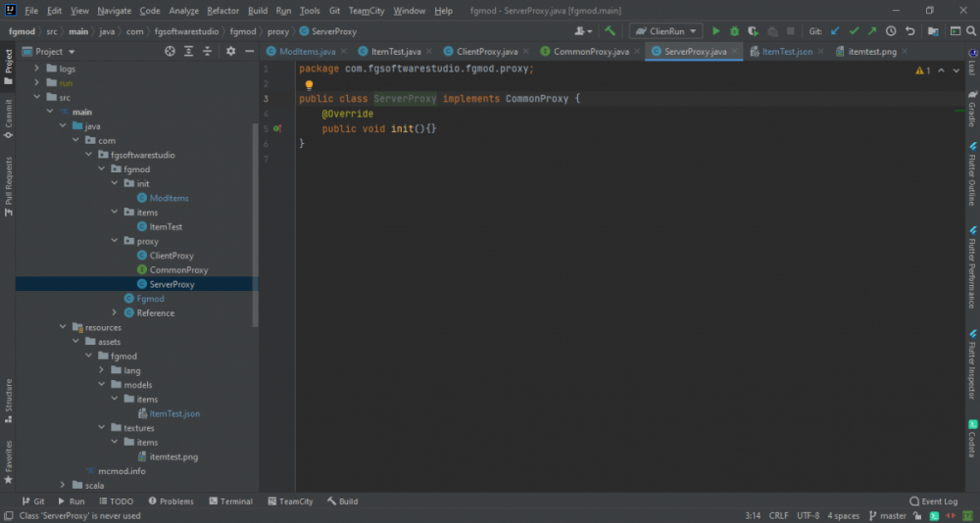980x523 pixels.
Task: Open Search Everywhere magnifier icon
Action: 970,30
